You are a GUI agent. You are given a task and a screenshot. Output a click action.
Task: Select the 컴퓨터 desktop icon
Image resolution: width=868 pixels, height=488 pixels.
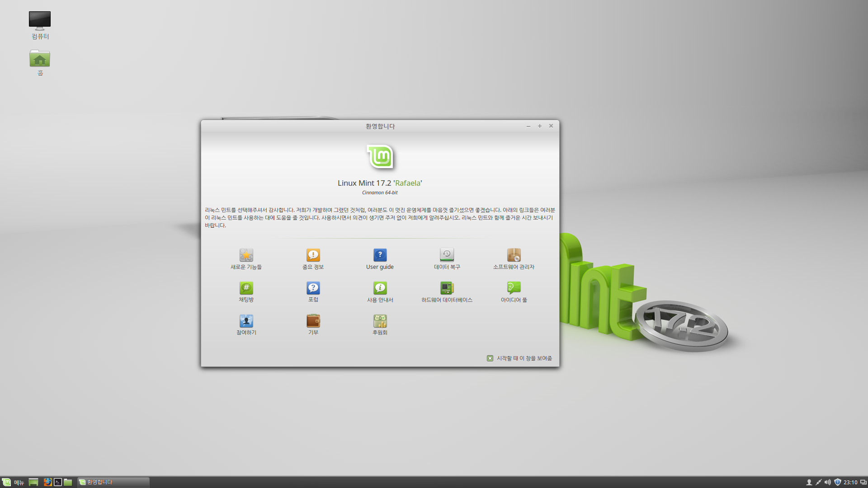pyautogui.click(x=40, y=25)
